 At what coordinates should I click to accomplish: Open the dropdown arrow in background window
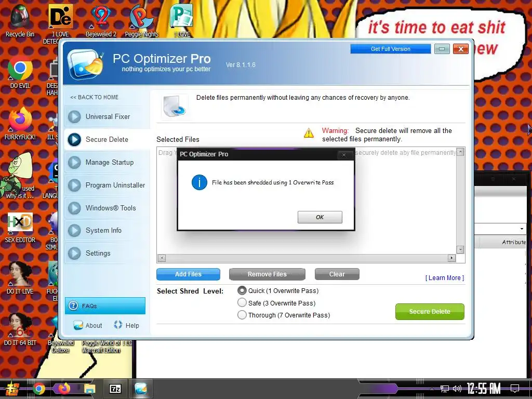522,229
